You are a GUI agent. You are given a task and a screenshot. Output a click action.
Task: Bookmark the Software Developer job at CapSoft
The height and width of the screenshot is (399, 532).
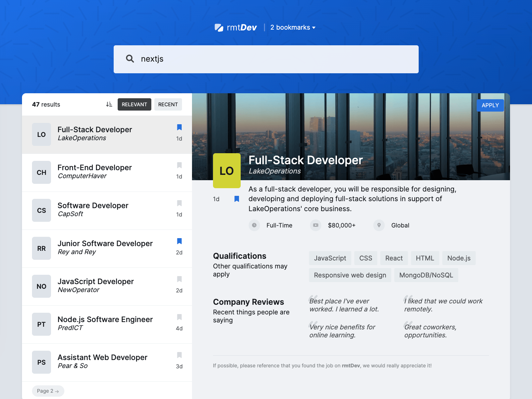point(179,203)
